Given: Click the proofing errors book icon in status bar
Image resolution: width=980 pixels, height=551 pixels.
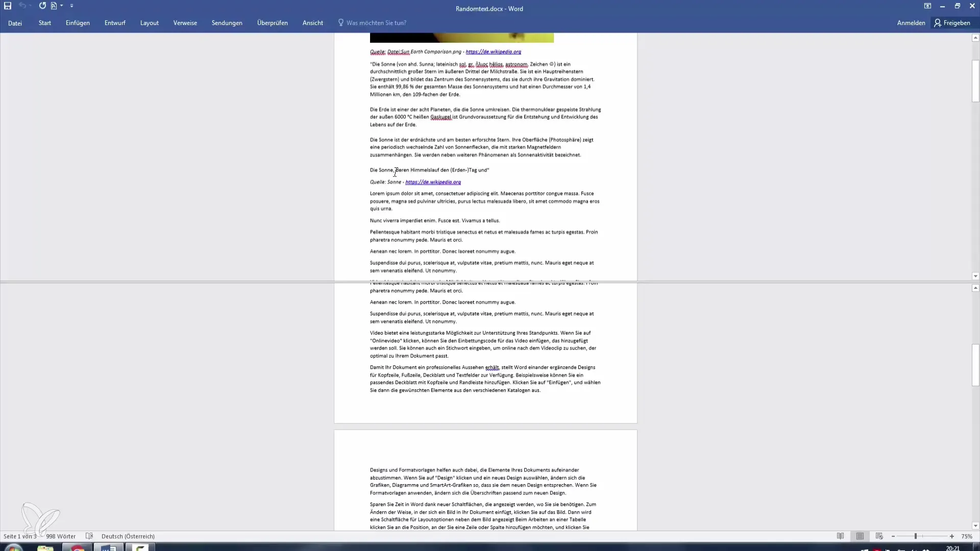Looking at the screenshot, I should pos(89,536).
